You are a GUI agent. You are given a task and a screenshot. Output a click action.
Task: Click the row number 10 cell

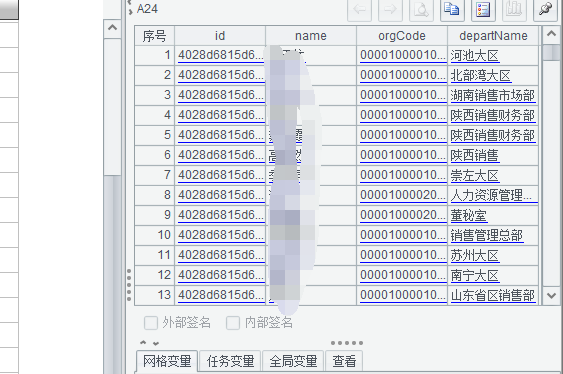pos(155,235)
